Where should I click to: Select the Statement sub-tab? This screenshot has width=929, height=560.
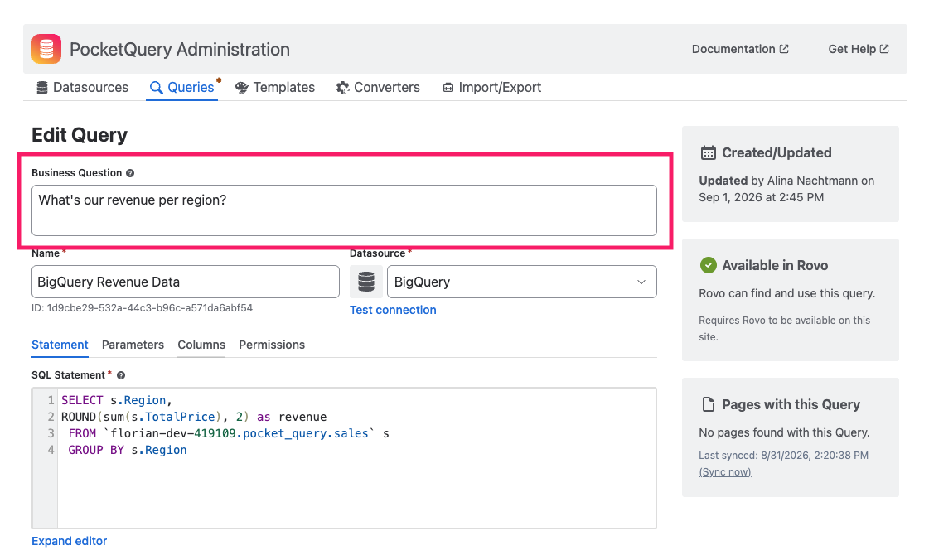[60, 345]
